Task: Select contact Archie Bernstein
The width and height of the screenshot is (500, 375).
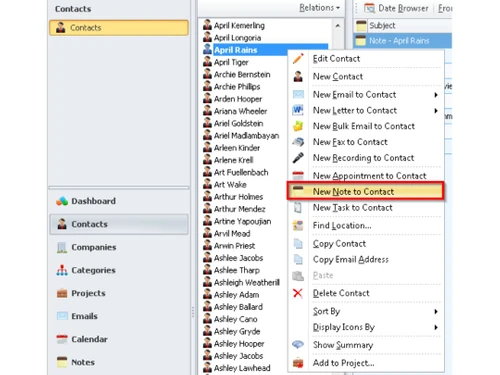Action: (x=242, y=74)
